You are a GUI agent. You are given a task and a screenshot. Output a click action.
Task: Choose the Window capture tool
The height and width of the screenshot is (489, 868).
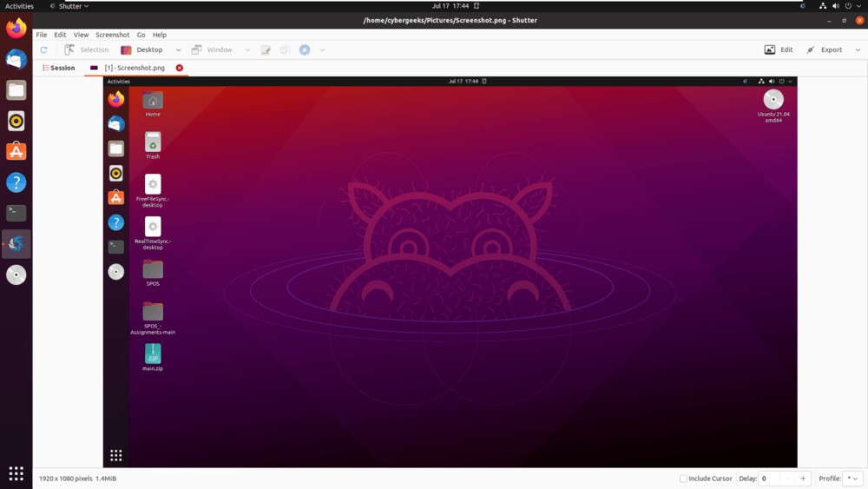[x=212, y=50]
